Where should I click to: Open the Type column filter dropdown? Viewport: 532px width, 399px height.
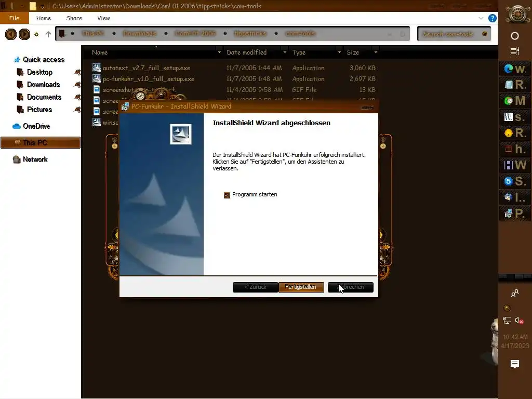(339, 52)
